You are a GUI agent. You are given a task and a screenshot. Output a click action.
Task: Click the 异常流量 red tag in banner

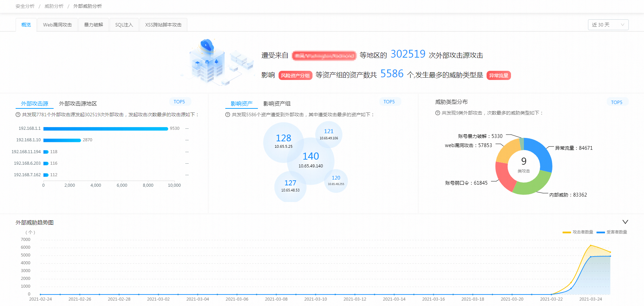[498, 76]
